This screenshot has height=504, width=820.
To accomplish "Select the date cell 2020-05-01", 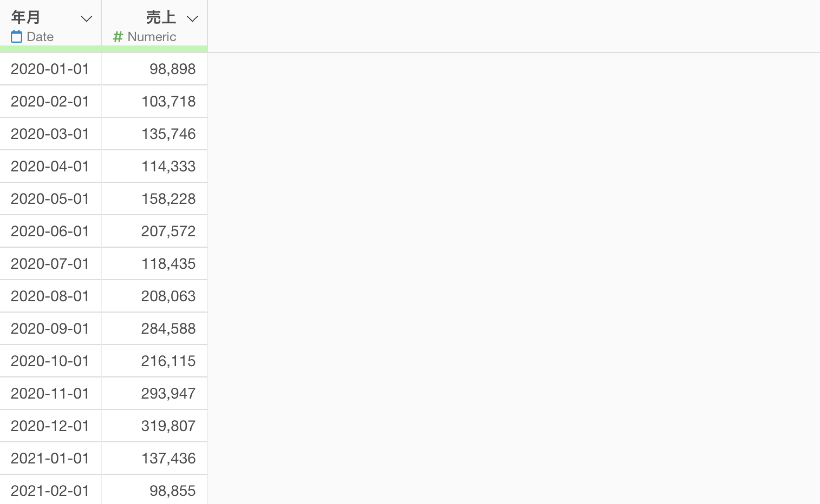I will pos(50,199).
